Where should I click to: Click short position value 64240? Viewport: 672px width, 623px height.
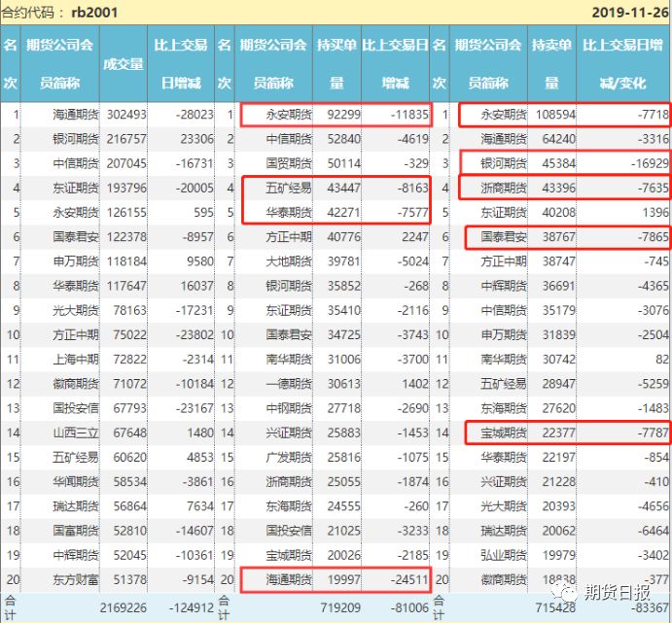click(x=559, y=139)
